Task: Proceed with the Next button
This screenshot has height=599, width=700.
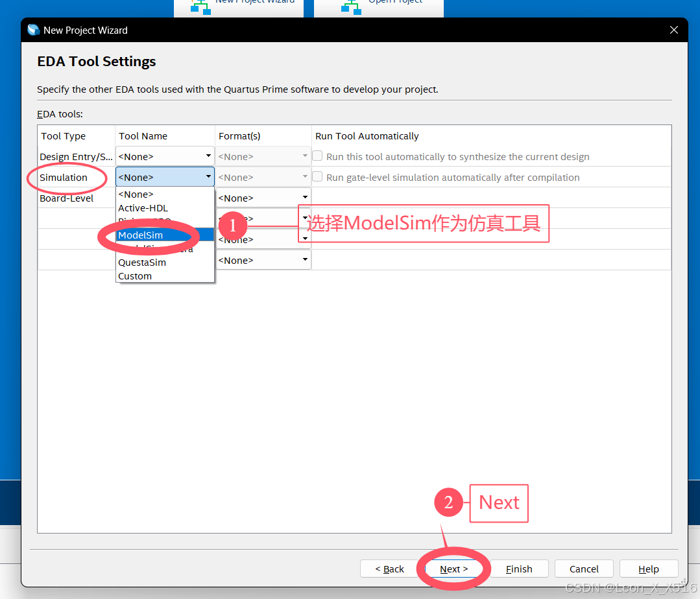Action: [x=454, y=569]
